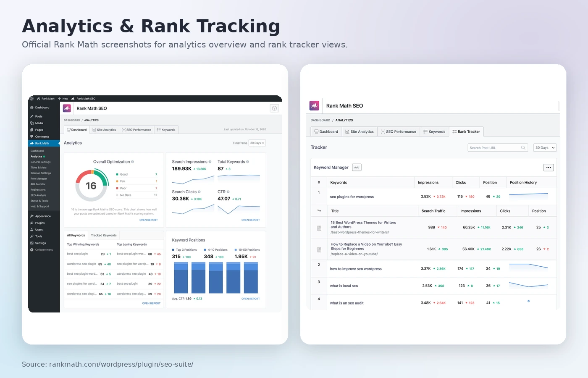Image resolution: width=588 pixels, height=378 pixels.
Task: Click page icon for 15 Best WordPress Themes row
Action: pos(319,228)
